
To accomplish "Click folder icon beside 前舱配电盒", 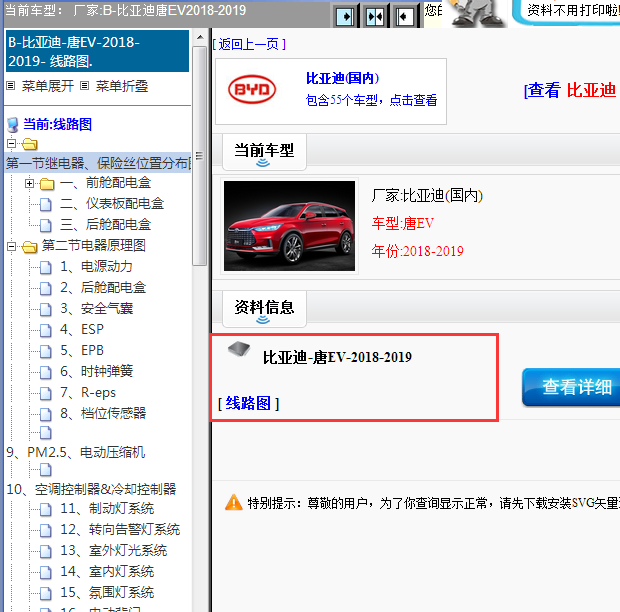I will 47,184.
